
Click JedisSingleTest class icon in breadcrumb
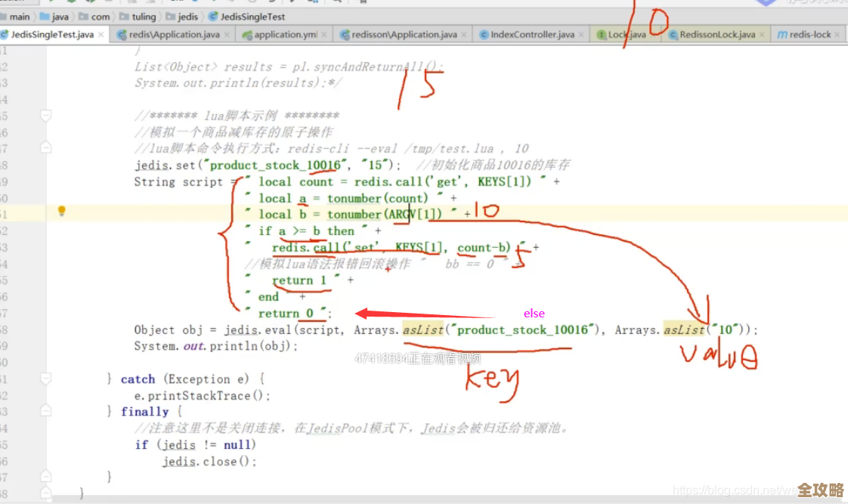[x=214, y=17]
